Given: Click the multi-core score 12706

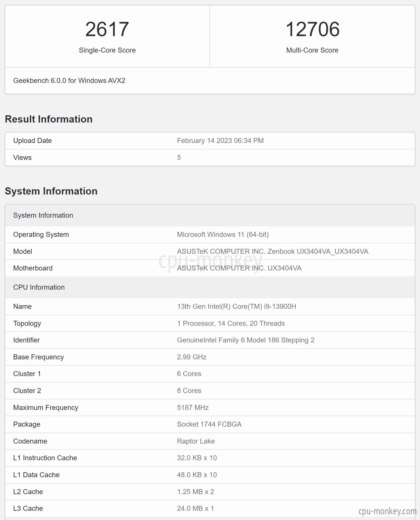Looking at the screenshot, I should tap(312, 29).
